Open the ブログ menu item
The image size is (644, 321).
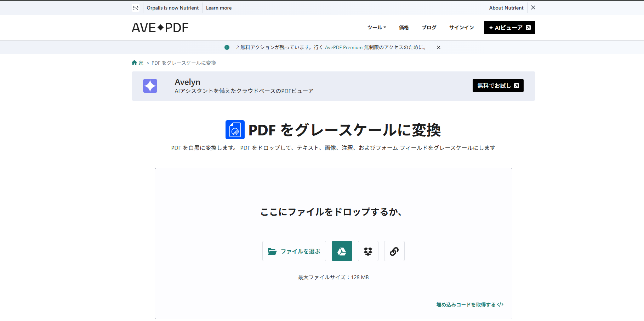pyautogui.click(x=429, y=27)
